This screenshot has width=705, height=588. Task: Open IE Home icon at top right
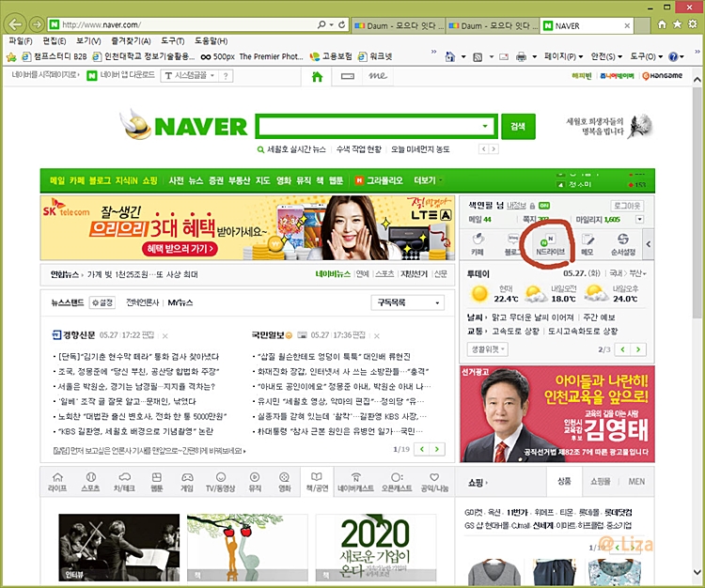pos(662,24)
